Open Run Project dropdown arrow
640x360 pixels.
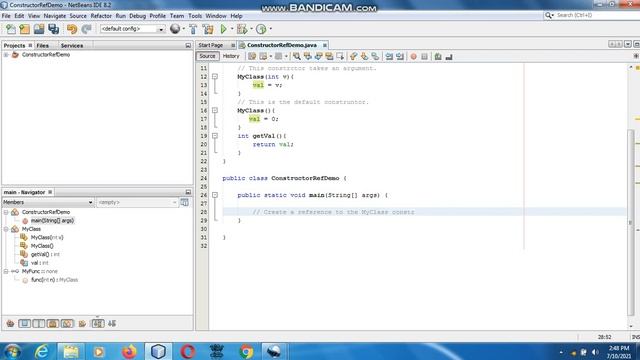[231, 29]
